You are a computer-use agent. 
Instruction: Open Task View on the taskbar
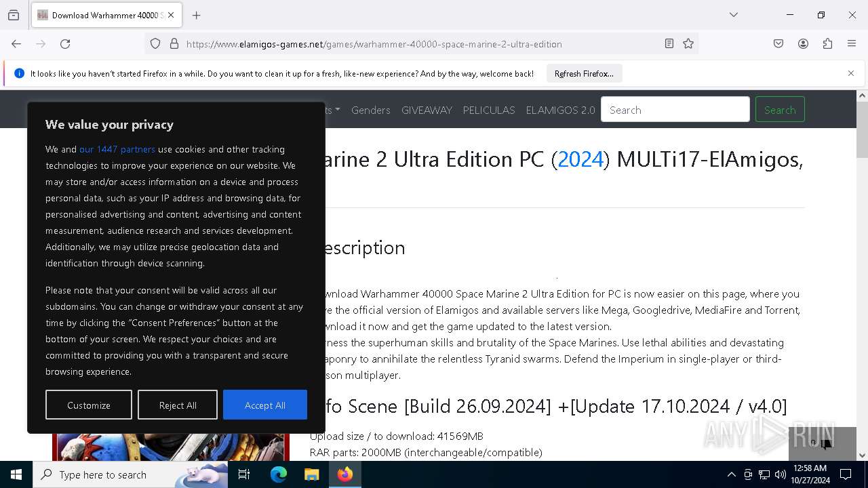coord(244,474)
